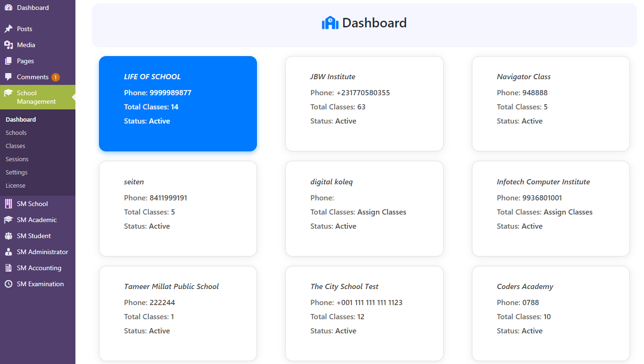The image size is (644, 364).
Task: Open the top Dashboard menu item
Action: pos(38,8)
